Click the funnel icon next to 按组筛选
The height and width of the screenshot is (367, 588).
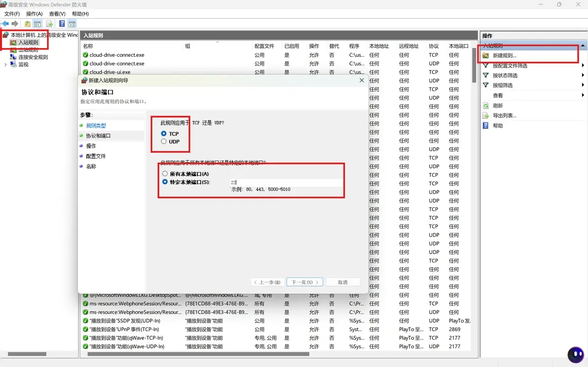pos(486,85)
